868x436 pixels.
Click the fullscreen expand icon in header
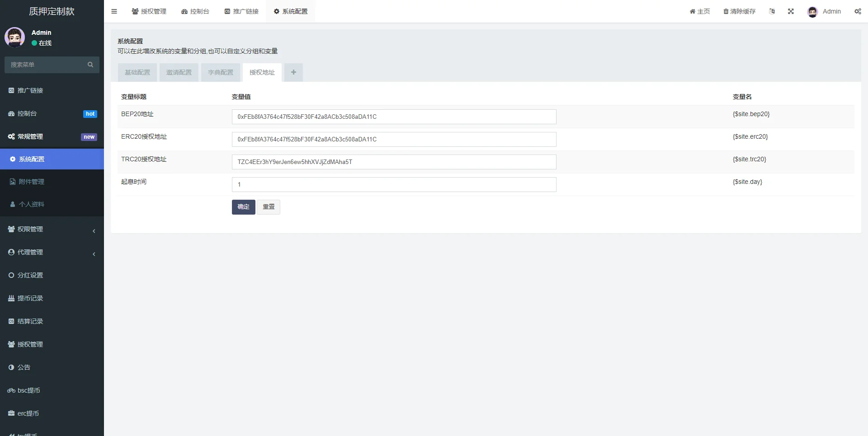click(x=791, y=11)
